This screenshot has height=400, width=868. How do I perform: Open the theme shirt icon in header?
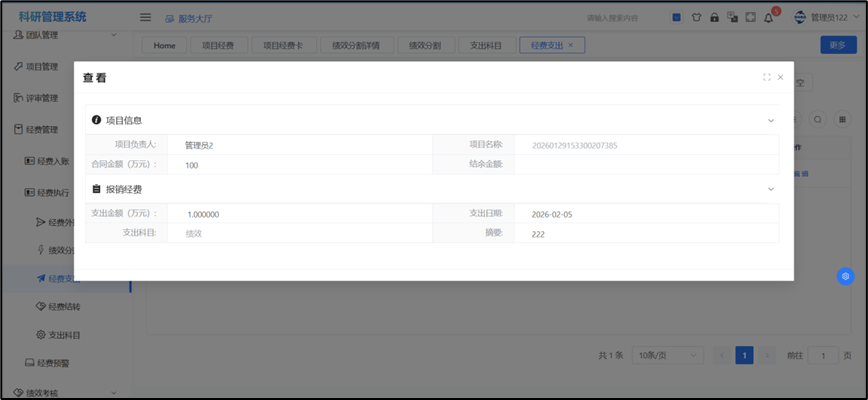[695, 17]
